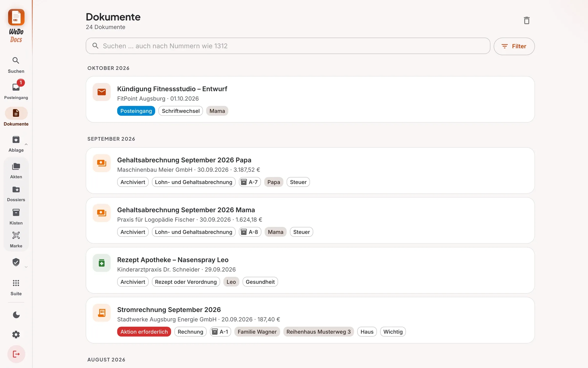Click the Mama tag on Gehaltsabrechnung Mama
The height and width of the screenshot is (368, 588).
275,232
